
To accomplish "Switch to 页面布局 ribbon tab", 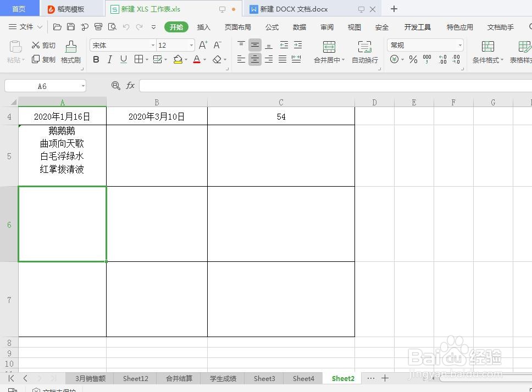I will [x=237, y=27].
